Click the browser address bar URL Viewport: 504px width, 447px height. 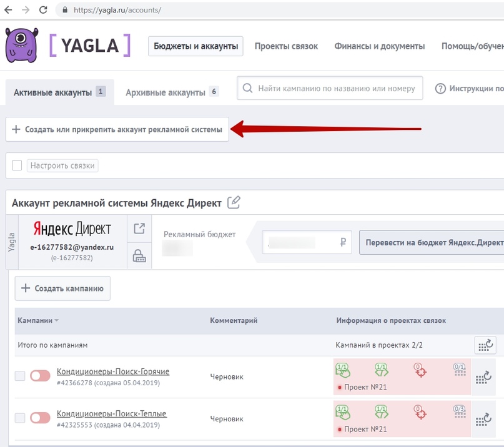[117, 10]
